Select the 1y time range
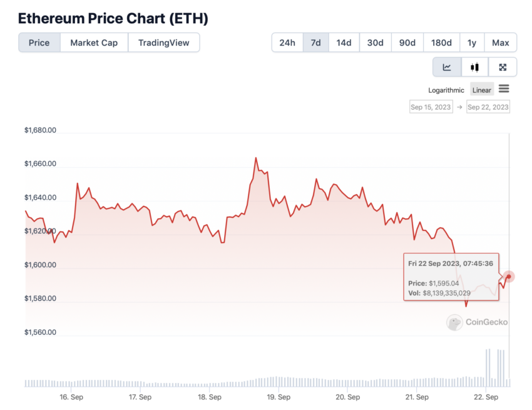 click(472, 43)
